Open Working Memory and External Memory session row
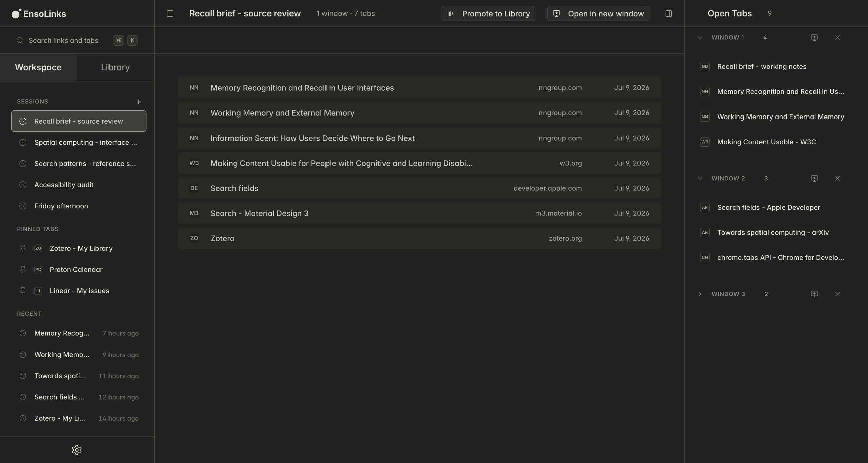Image resolution: width=868 pixels, height=463 pixels. [x=419, y=113]
